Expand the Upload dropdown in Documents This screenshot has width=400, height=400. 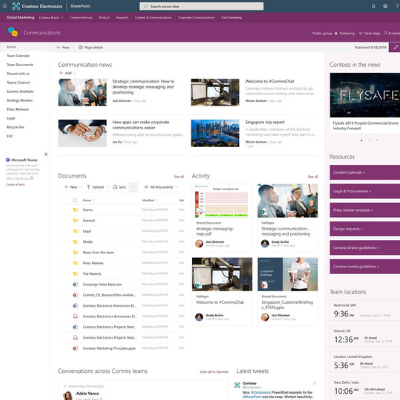[x=107, y=187]
